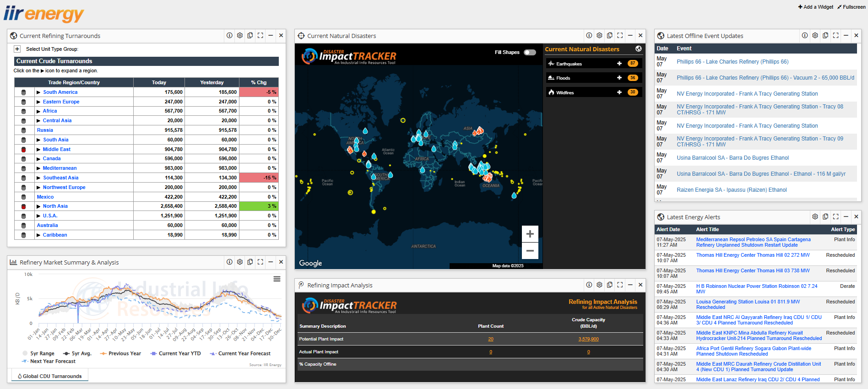Expand the Select Unit Type Group box
Viewport: 868px width, 389px height.
point(17,49)
